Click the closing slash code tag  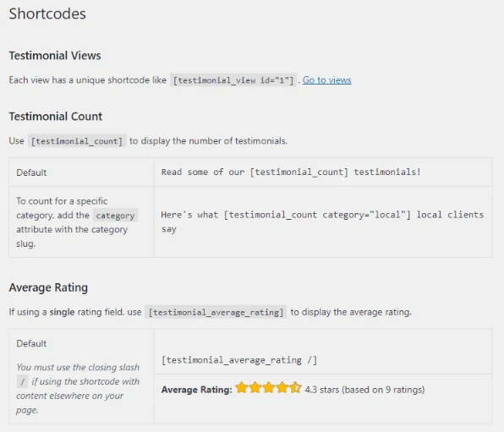23,382
